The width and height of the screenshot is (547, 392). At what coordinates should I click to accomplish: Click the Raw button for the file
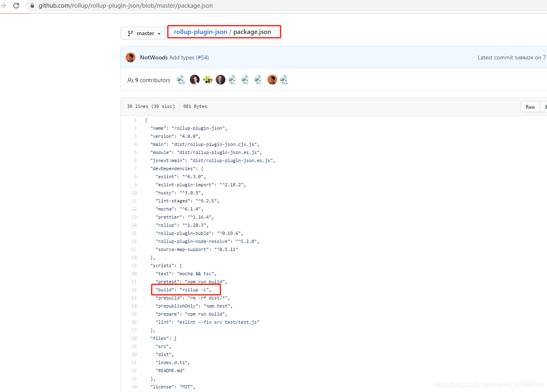(x=530, y=107)
